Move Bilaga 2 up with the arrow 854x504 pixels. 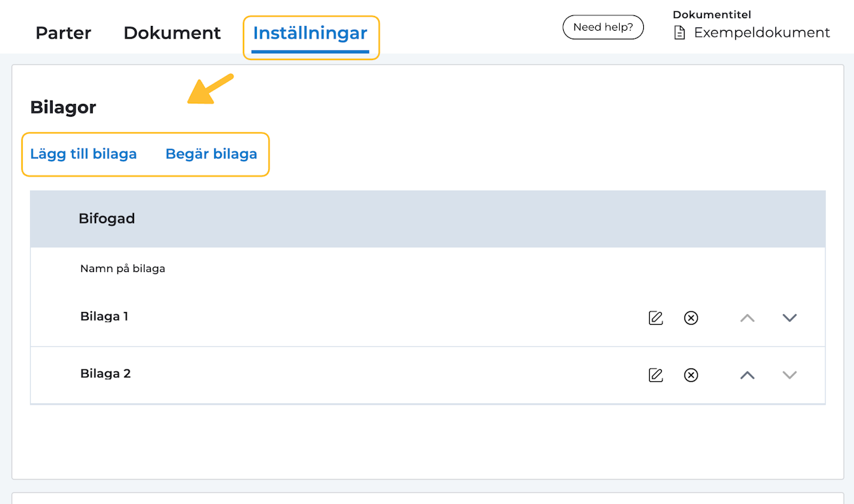(747, 375)
